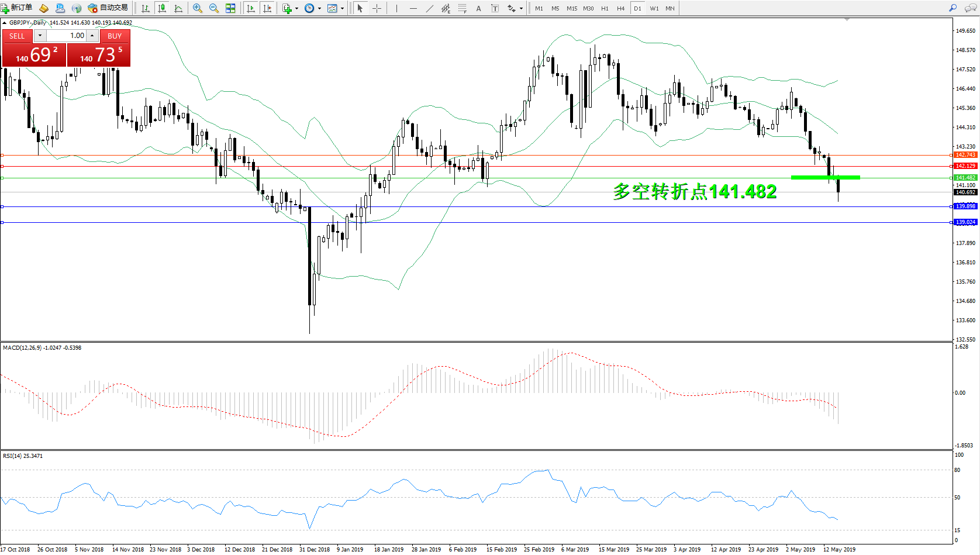Select the crosshair tool

coord(377,8)
